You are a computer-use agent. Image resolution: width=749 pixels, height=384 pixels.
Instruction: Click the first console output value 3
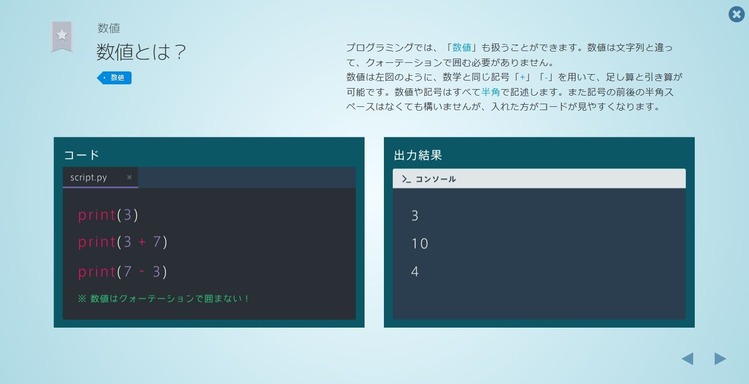415,216
